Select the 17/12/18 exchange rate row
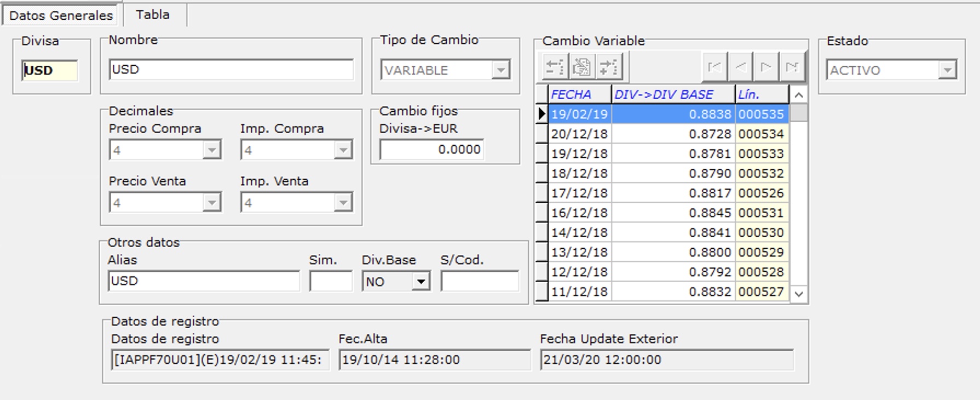Screen dimensions: 980x400 [x=641, y=193]
